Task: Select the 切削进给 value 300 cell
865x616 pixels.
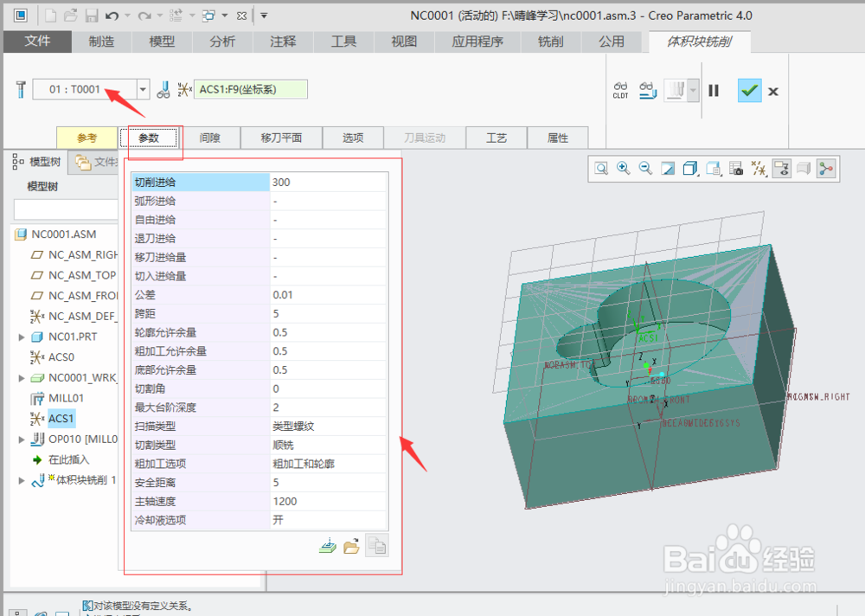Action: (x=329, y=183)
